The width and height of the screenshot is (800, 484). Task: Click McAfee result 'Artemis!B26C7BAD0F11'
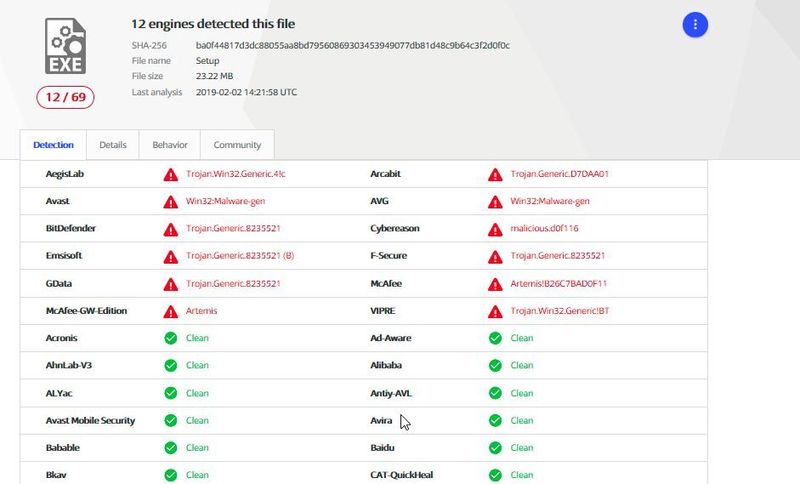click(x=558, y=284)
